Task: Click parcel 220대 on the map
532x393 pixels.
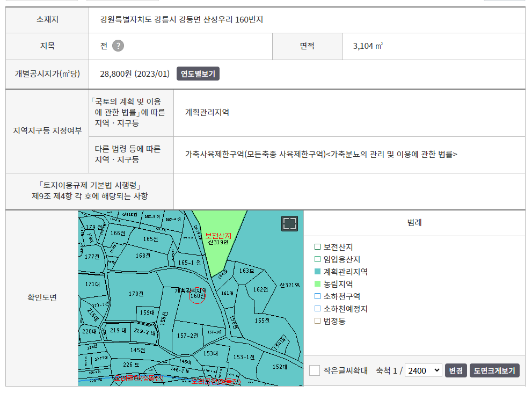Action: click(x=90, y=331)
